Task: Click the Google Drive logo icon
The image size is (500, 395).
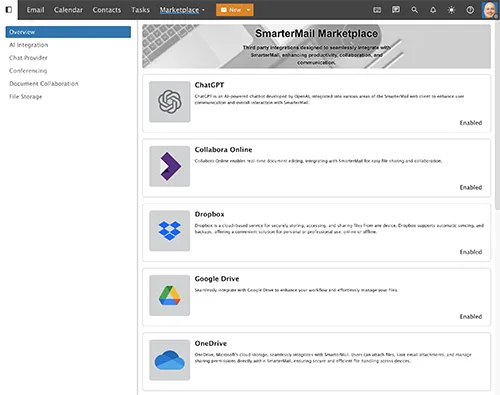Action: click(170, 295)
